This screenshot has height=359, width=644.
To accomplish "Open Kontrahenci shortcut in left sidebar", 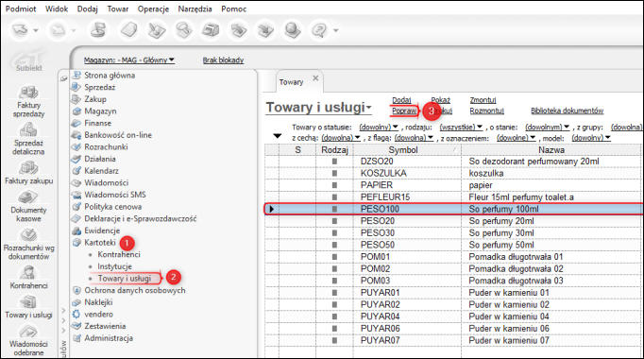I will 28,277.
